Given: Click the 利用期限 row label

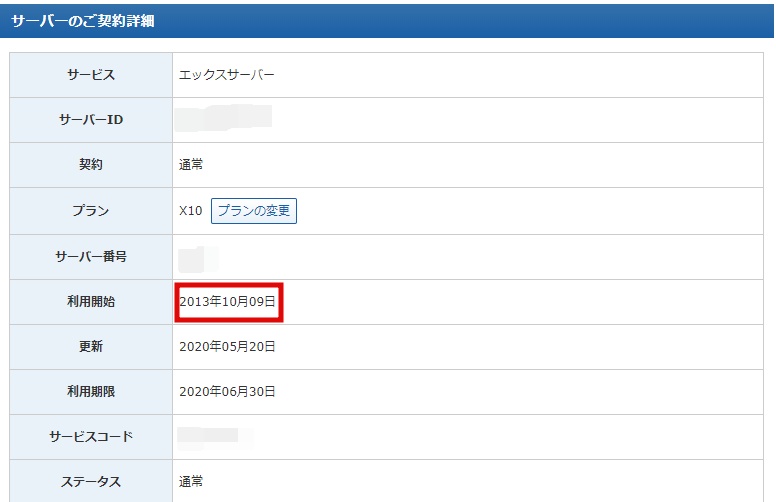Looking at the screenshot, I should [x=91, y=392].
